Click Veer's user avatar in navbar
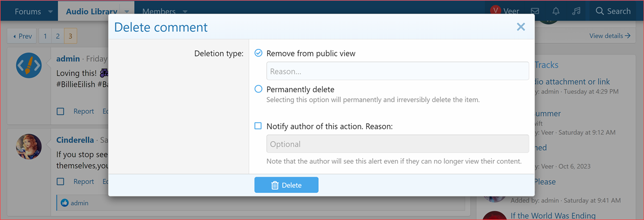The width and height of the screenshot is (644, 220). coord(496,11)
